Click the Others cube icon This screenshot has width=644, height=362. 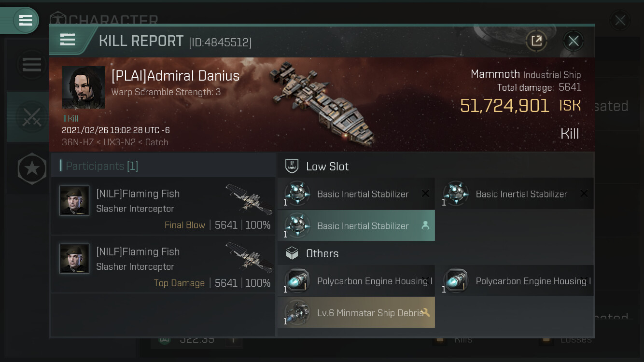(292, 253)
